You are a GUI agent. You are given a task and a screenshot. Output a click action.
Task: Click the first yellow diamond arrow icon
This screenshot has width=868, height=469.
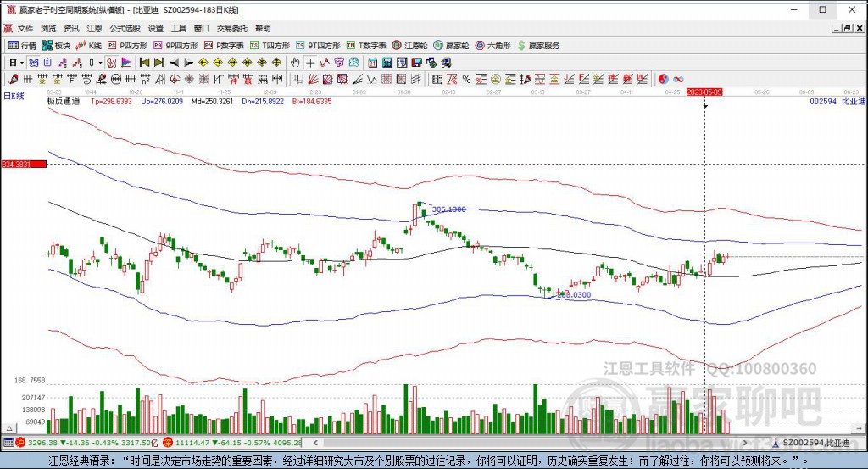(x=203, y=63)
